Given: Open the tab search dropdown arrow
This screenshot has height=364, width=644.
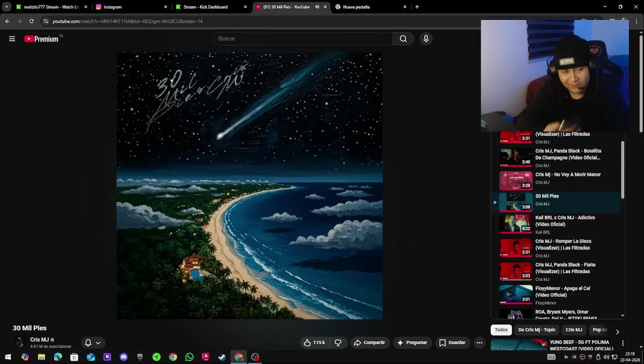Looking at the screenshot, I should tap(7, 7).
